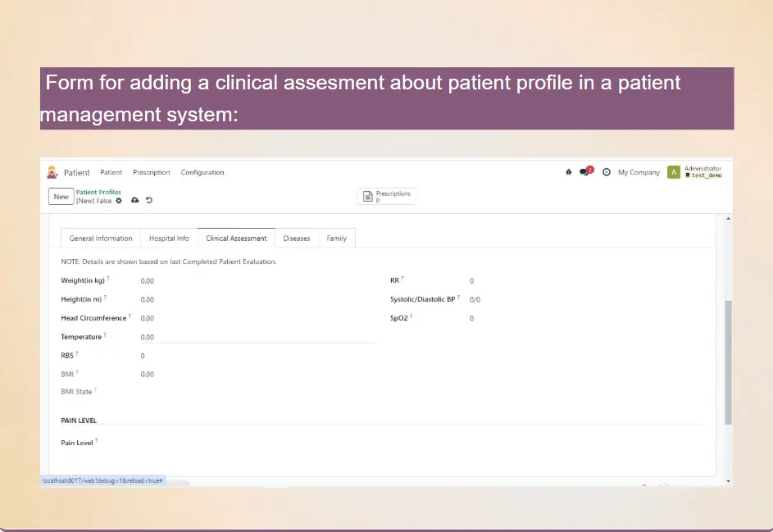This screenshot has height=532, width=773.
Task: Click the Administrator avatar icon
Action: click(x=674, y=172)
